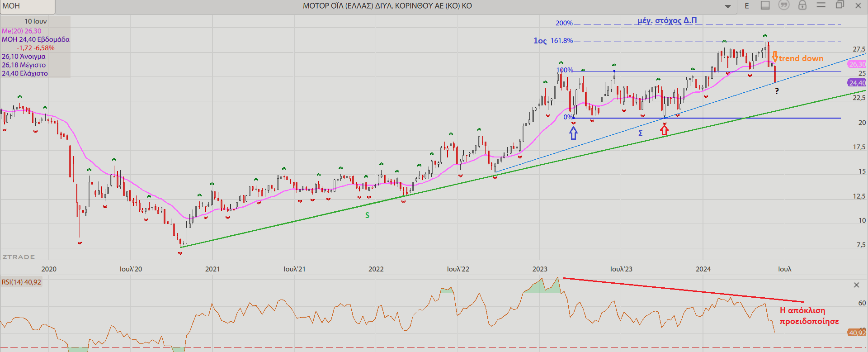The height and width of the screenshot is (352, 868).
Task: Click the 26,18 Μέγιστο value
Action: (24, 65)
